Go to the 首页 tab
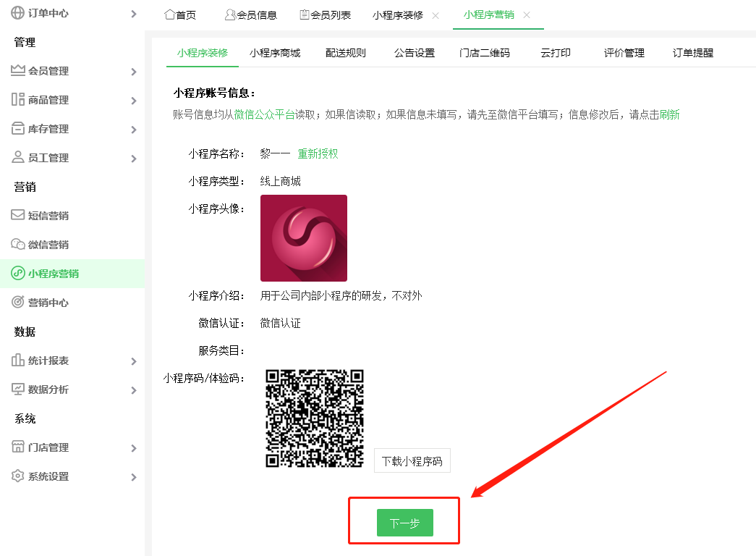 click(x=180, y=14)
